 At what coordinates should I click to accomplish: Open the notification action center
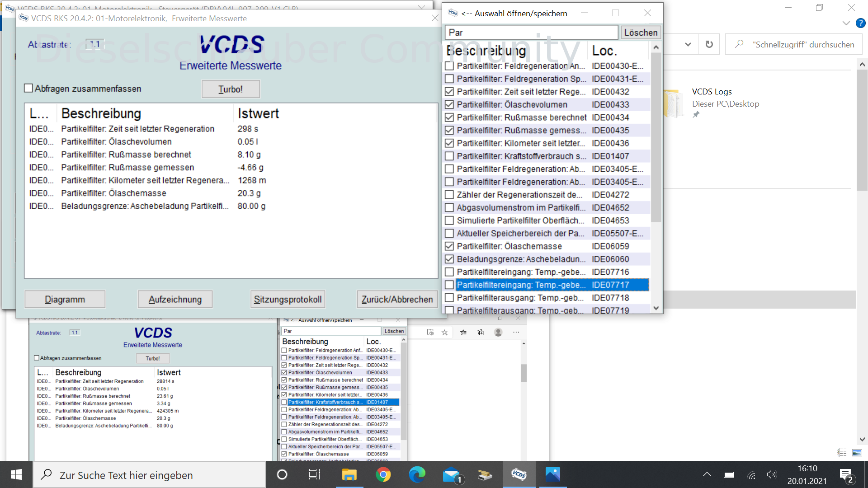846,475
